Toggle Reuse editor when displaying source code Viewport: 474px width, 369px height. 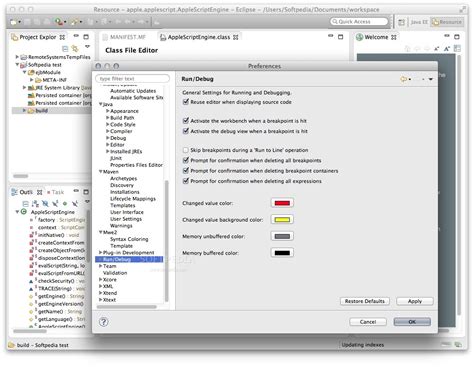186,102
